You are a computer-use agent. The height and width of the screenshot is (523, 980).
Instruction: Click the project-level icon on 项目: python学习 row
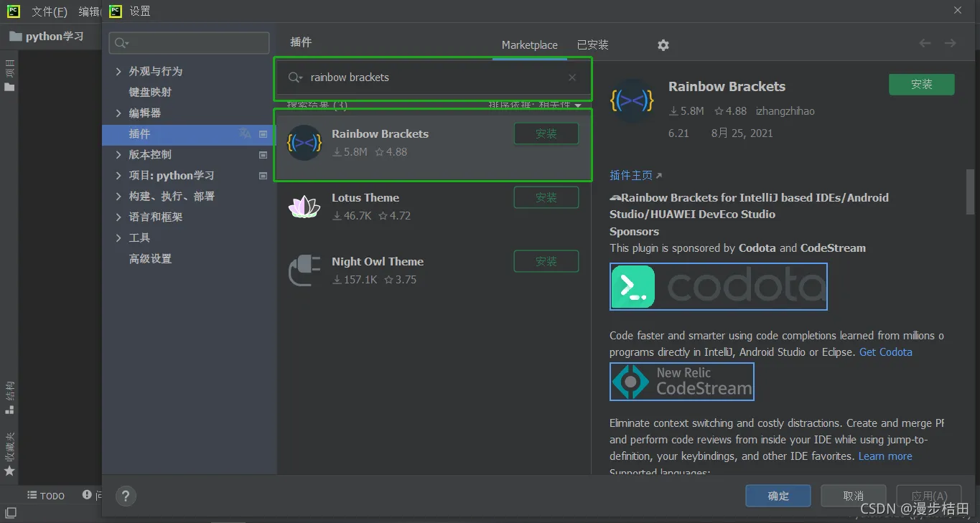(263, 176)
